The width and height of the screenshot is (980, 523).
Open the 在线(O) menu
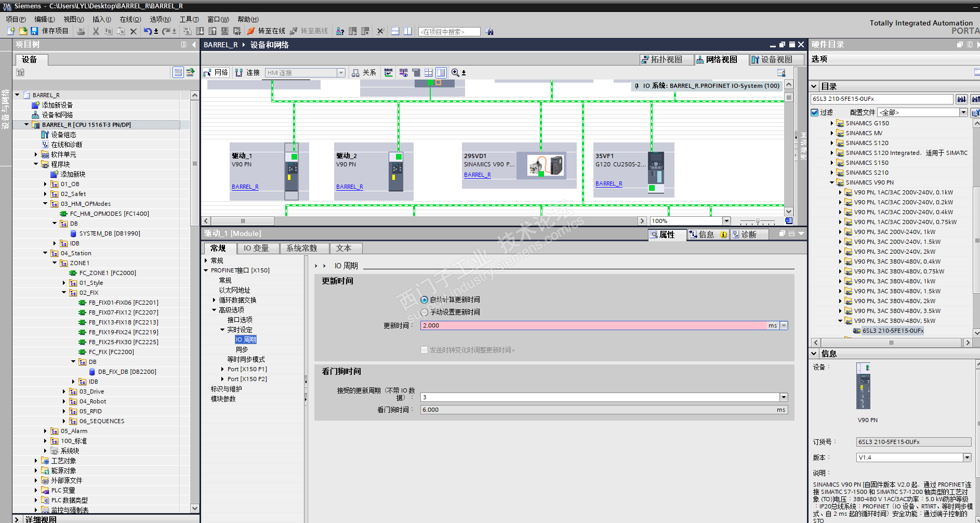(x=130, y=19)
